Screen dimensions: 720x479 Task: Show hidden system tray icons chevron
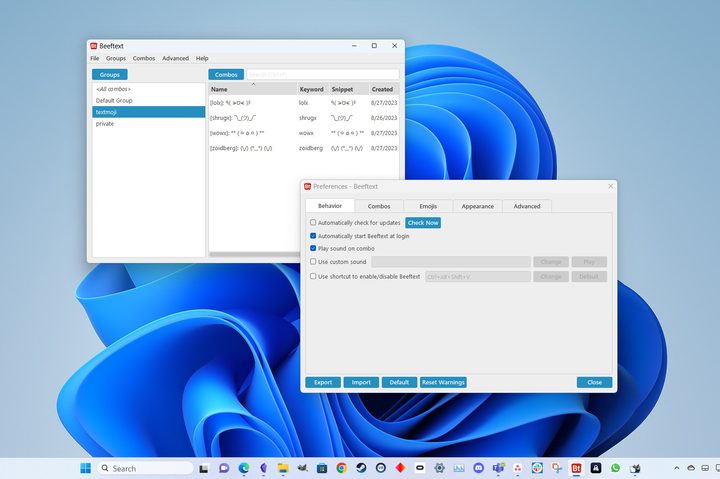point(676,468)
